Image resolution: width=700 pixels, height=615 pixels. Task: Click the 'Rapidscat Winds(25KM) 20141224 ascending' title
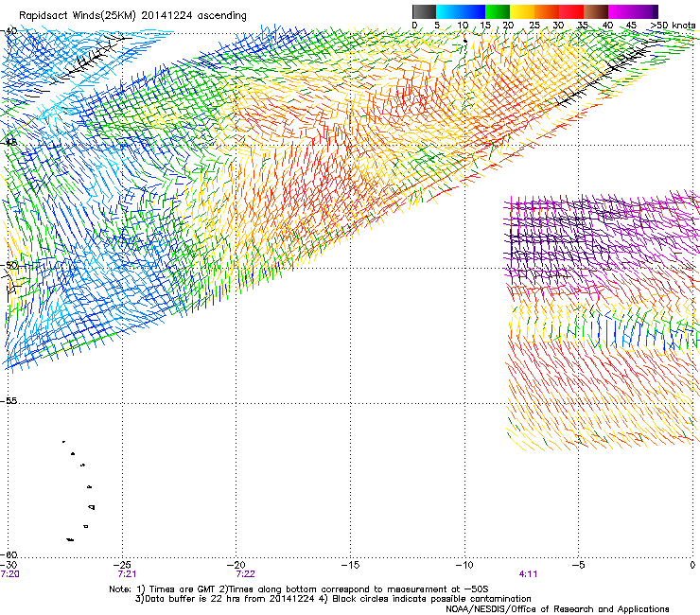(x=132, y=15)
